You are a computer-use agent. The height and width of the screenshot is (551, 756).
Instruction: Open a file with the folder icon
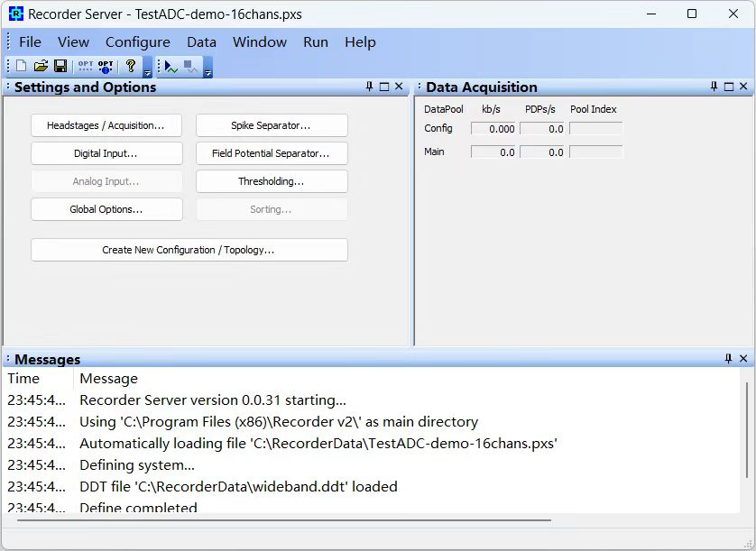[x=41, y=66]
